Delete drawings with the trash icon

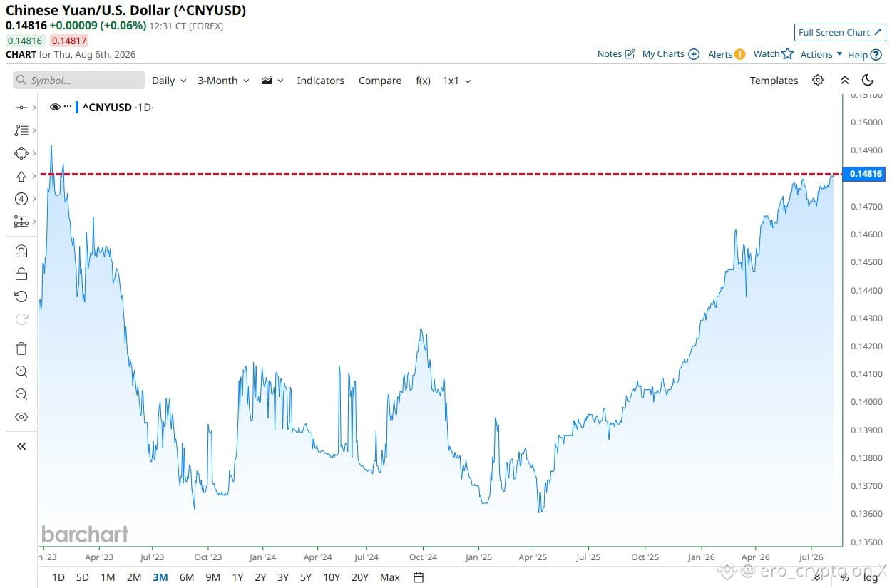(21, 349)
